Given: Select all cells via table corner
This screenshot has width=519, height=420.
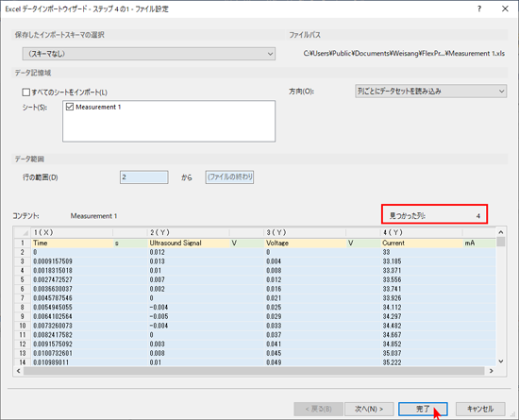Looking at the screenshot, I should click(23, 233).
